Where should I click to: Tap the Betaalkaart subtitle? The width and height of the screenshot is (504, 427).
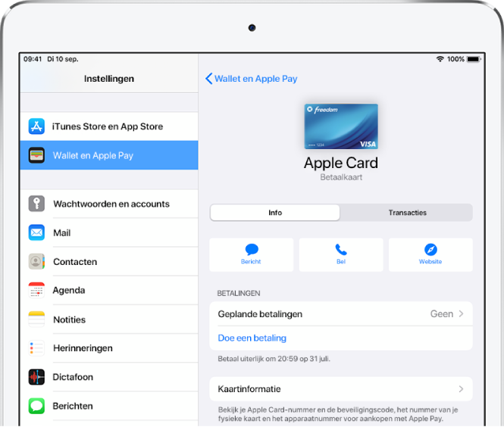point(341,177)
